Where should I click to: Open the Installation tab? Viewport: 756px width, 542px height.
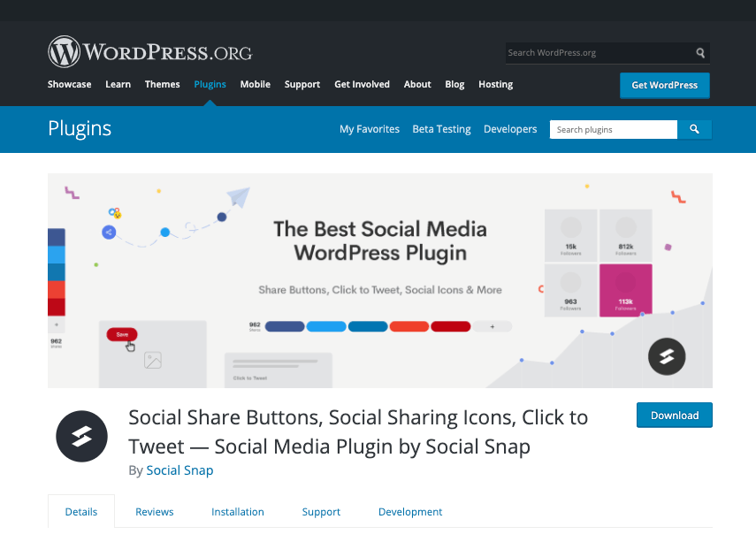[238, 512]
